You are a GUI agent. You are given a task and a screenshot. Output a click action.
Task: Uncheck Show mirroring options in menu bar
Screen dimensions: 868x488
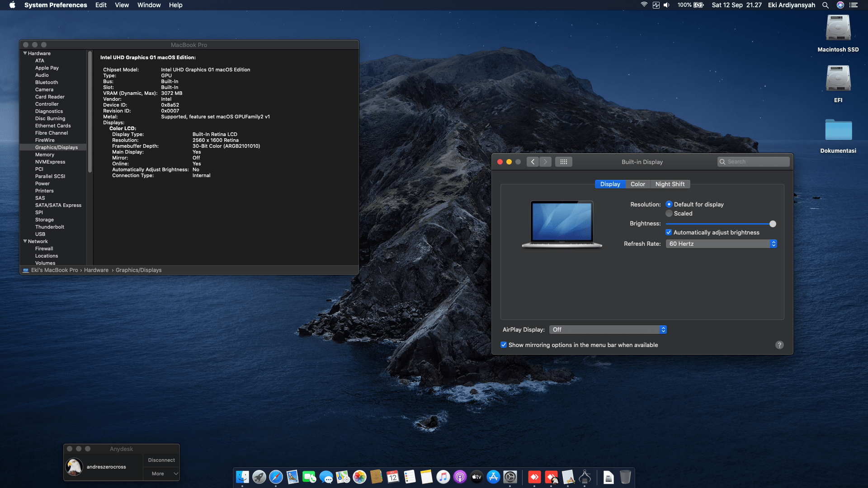(504, 345)
